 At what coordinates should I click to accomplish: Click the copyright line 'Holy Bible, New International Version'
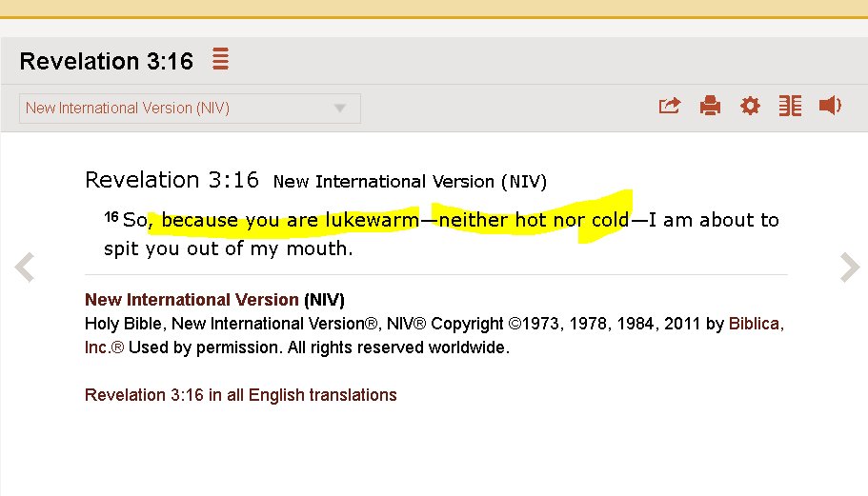pyautogui.click(x=232, y=324)
